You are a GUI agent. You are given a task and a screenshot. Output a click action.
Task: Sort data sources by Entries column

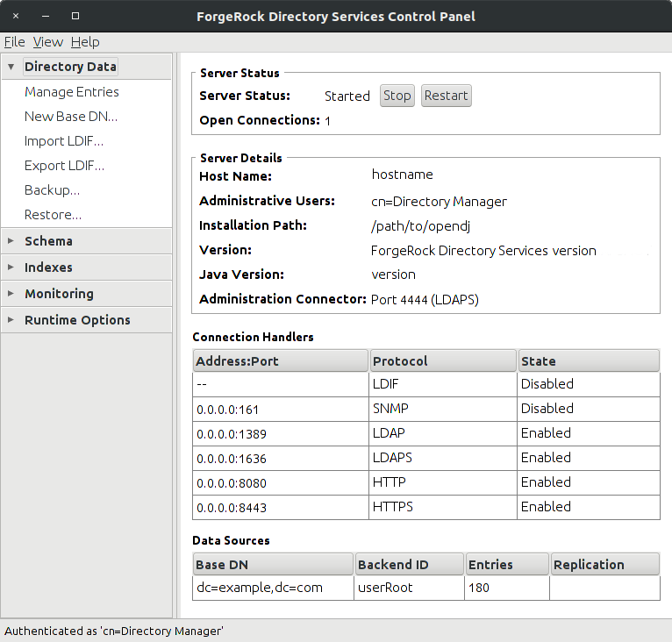point(507,565)
